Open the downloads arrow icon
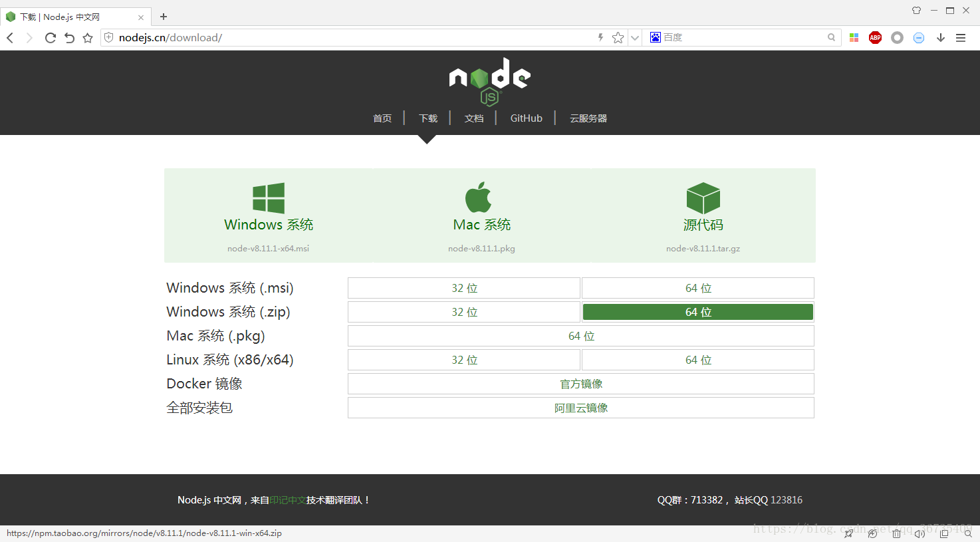This screenshot has height=542, width=980. click(x=941, y=38)
